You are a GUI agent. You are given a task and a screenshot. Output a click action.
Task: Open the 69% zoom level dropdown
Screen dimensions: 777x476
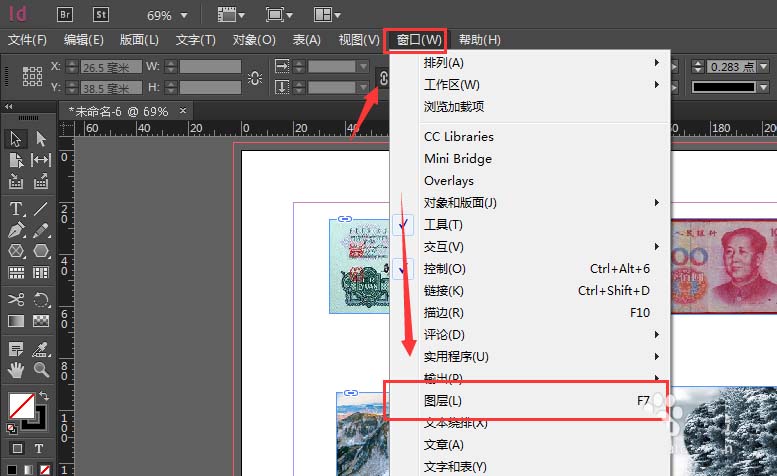pyautogui.click(x=184, y=15)
